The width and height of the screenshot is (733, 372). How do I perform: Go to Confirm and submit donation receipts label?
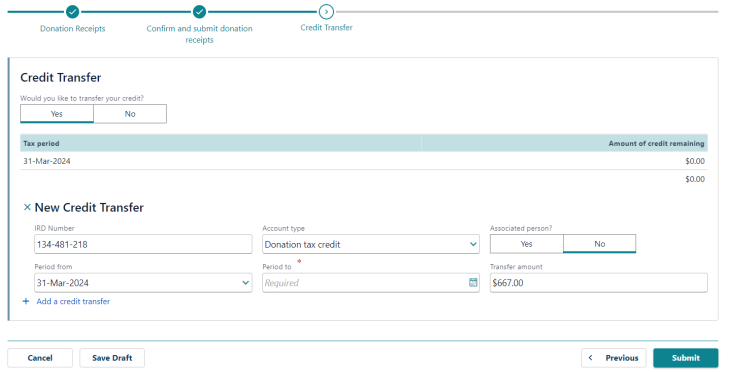(x=199, y=34)
